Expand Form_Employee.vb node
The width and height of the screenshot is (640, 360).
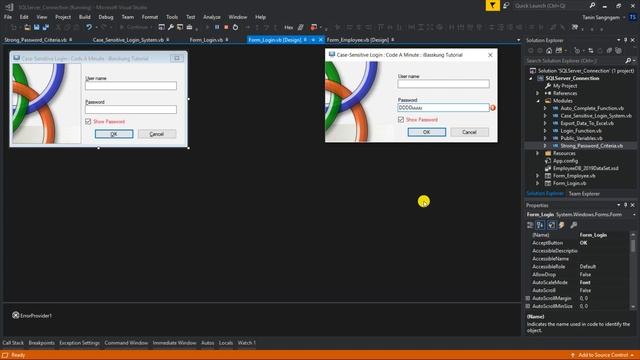(538, 176)
